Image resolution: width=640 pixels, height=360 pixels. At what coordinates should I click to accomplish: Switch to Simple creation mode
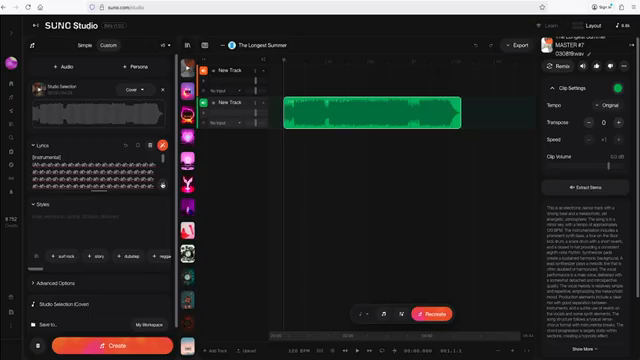(84, 45)
